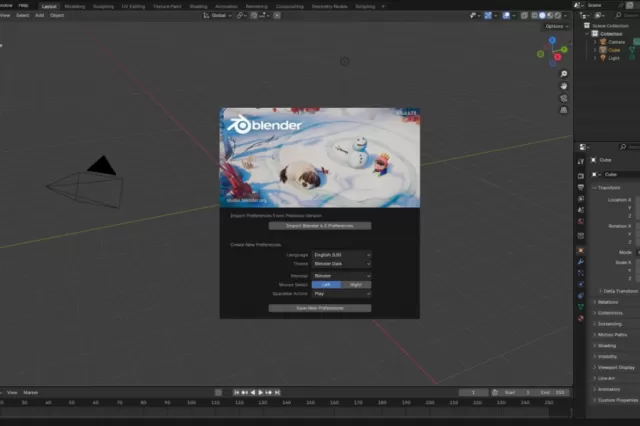640x426 pixels.
Task: Jump to the timeline end frame
Action: coord(277,393)
